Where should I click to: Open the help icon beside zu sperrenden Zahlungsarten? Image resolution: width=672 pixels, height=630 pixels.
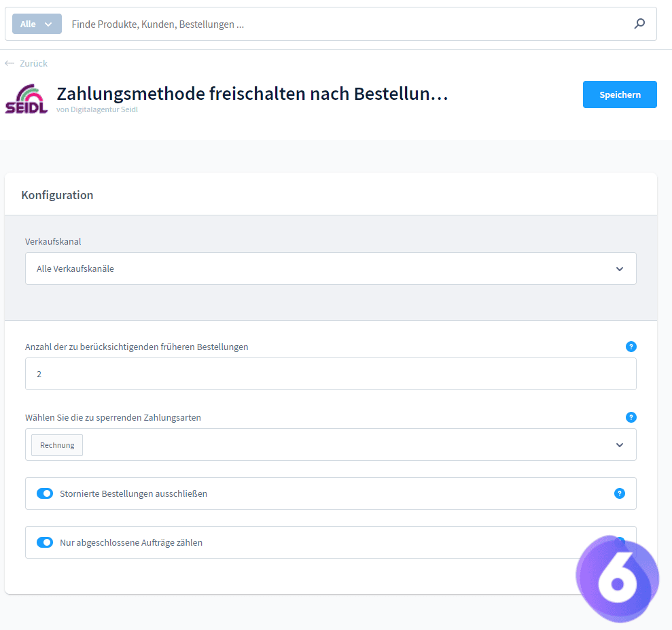click(x=631, y=417)
